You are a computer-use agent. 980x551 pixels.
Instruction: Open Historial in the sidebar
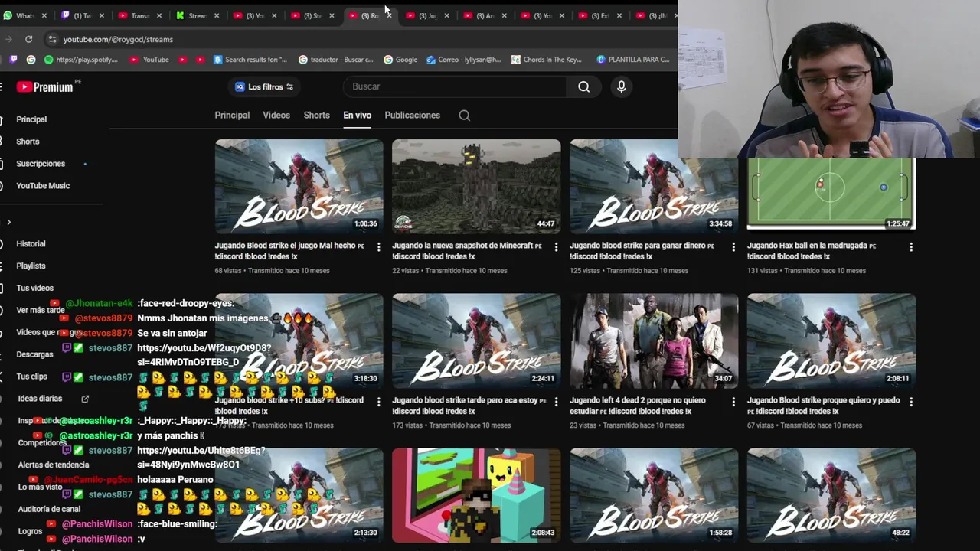tap(31, 244)
